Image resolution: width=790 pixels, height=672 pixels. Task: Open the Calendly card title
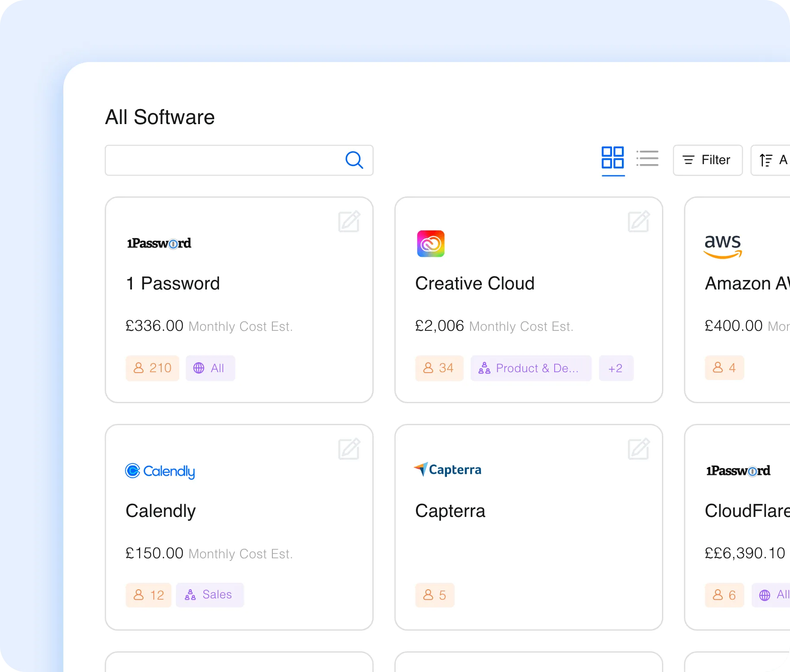[x=161, y=511]
